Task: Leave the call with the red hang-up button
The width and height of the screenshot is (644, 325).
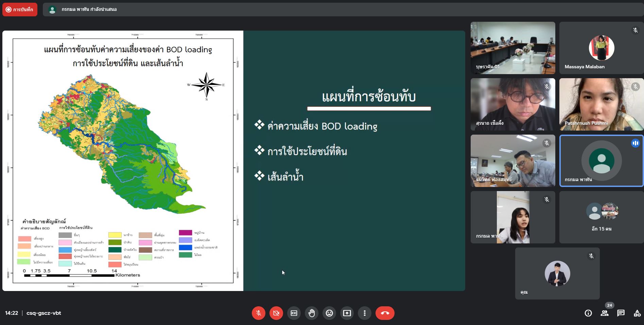Action: [x=385, y=313]
